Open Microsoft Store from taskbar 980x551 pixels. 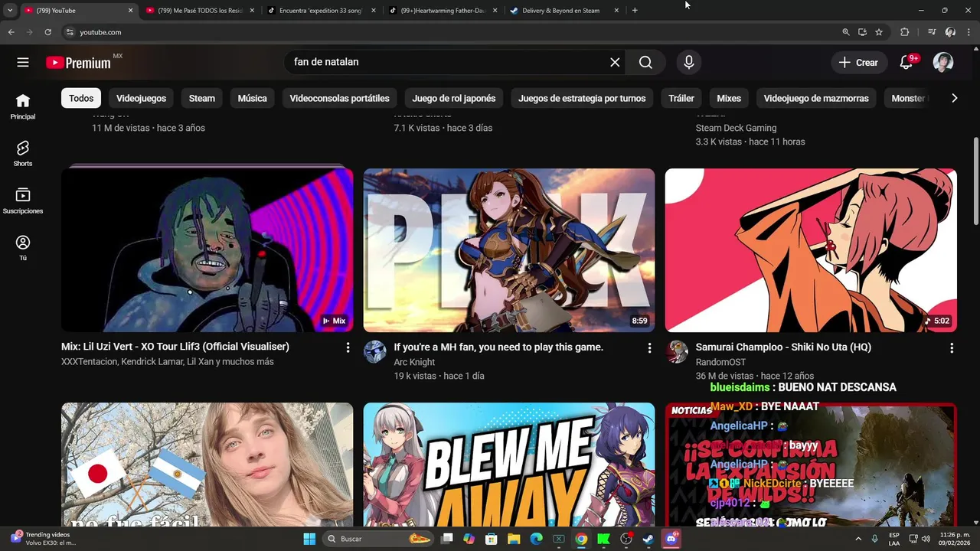tap(492, 539)
